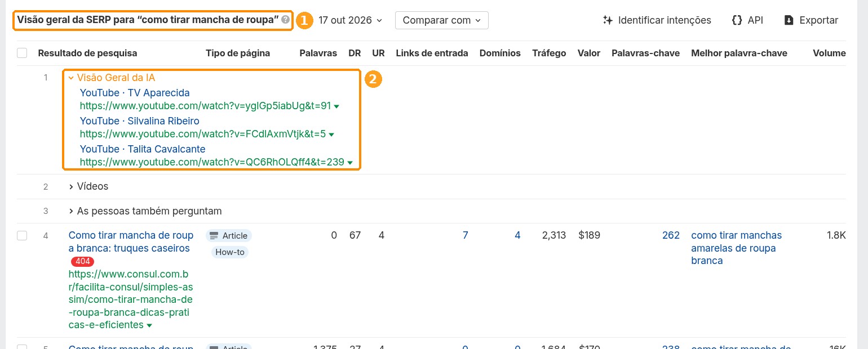Open the 17 out 2026 date dropdown
This screenshot has width=868, height=349.
point(350,20)
